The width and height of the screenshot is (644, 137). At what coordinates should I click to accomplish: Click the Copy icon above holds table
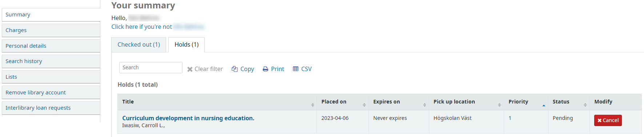(235, 69)
